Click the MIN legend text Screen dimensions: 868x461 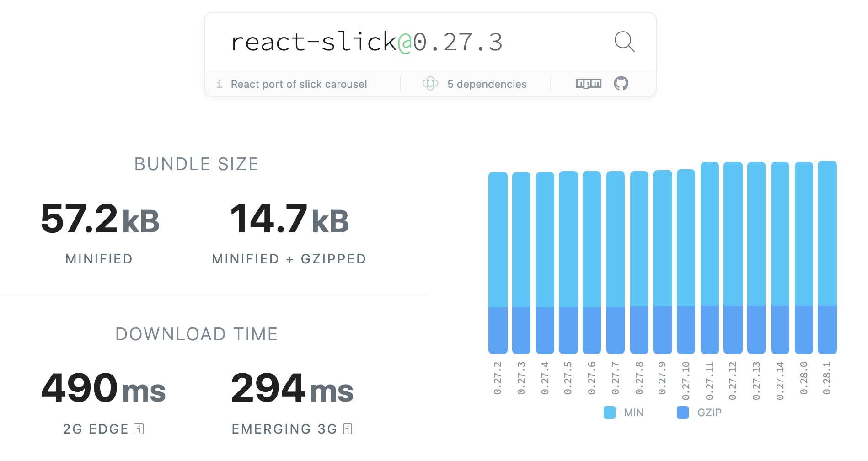tap(634, 413)
